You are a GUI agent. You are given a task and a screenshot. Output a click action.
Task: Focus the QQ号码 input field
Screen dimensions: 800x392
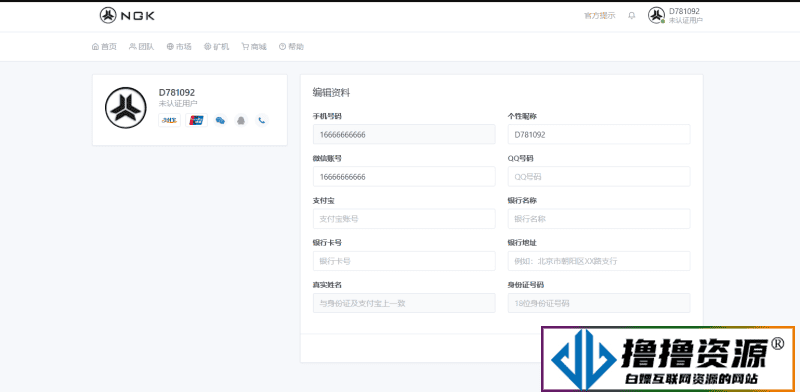tap(599, 177)
